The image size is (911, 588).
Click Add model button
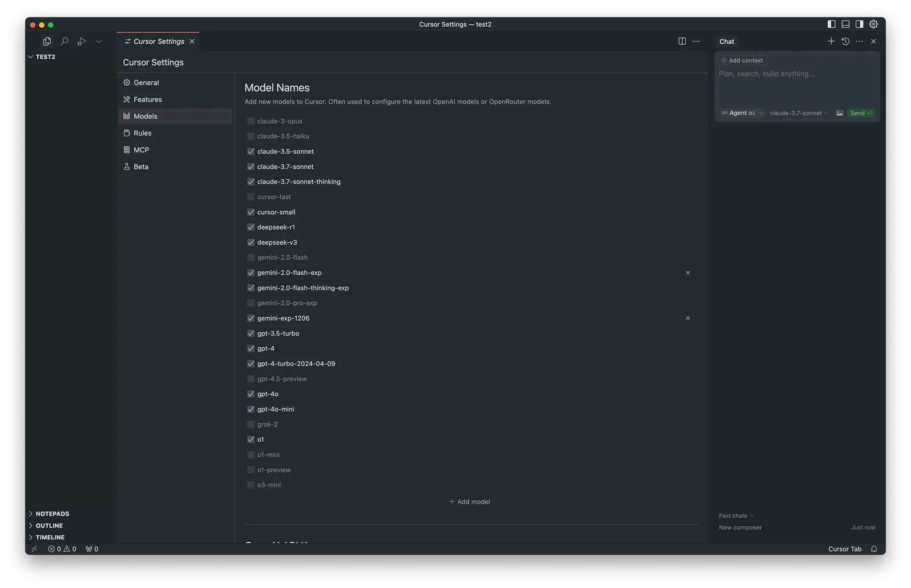coord(469,502)
